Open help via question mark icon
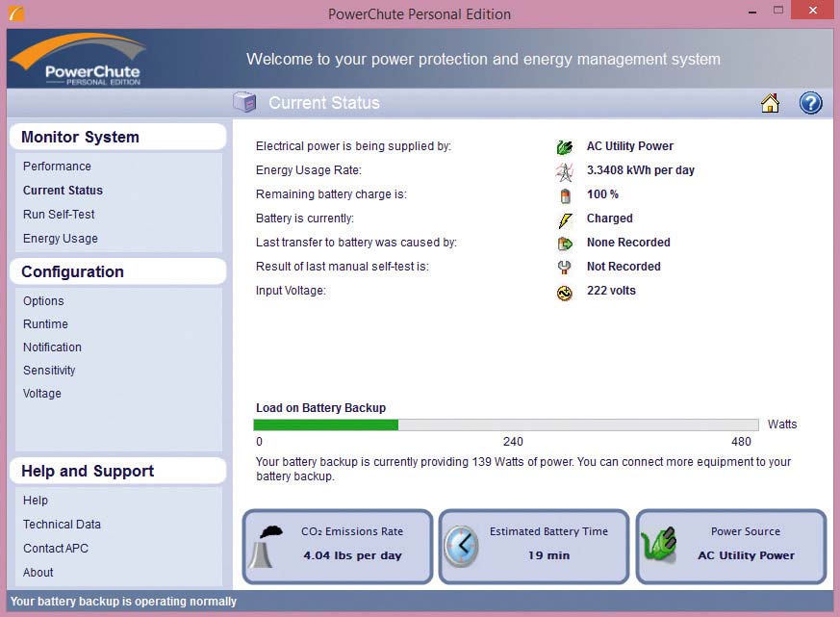 click(810, 103)
